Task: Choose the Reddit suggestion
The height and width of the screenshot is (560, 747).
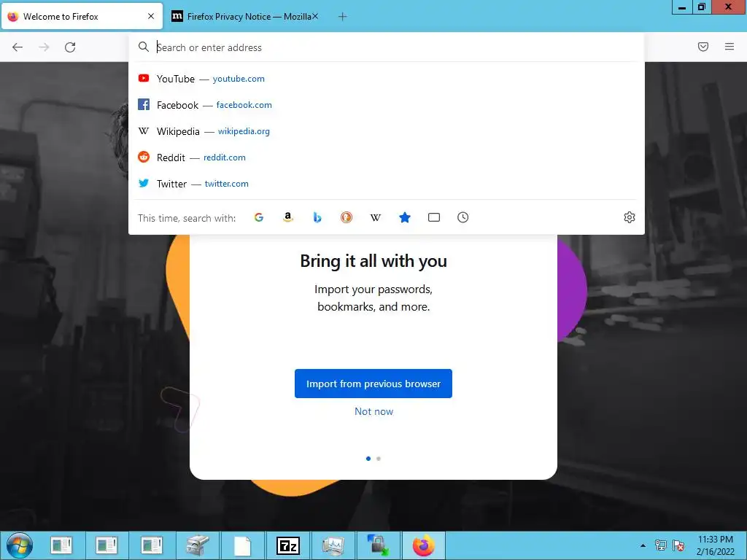Action: 387,157
